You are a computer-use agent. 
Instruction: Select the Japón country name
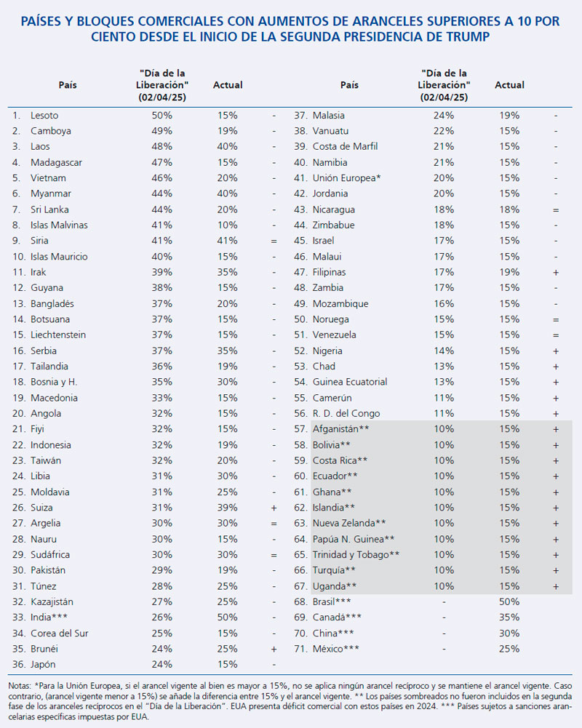43,665
